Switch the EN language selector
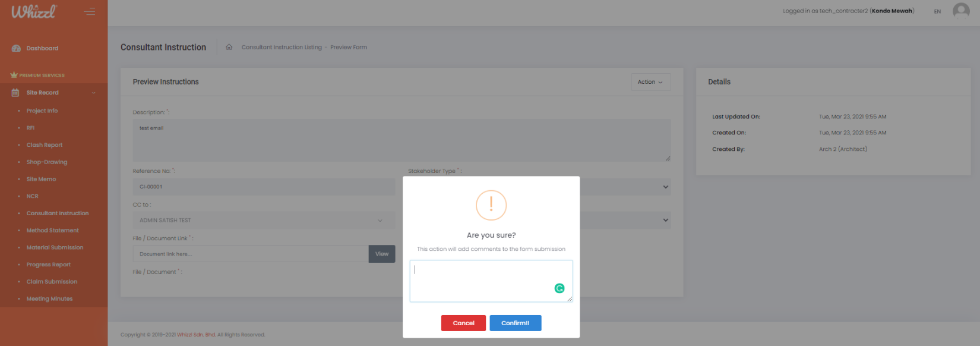The image size is (980, 346). 937,11
